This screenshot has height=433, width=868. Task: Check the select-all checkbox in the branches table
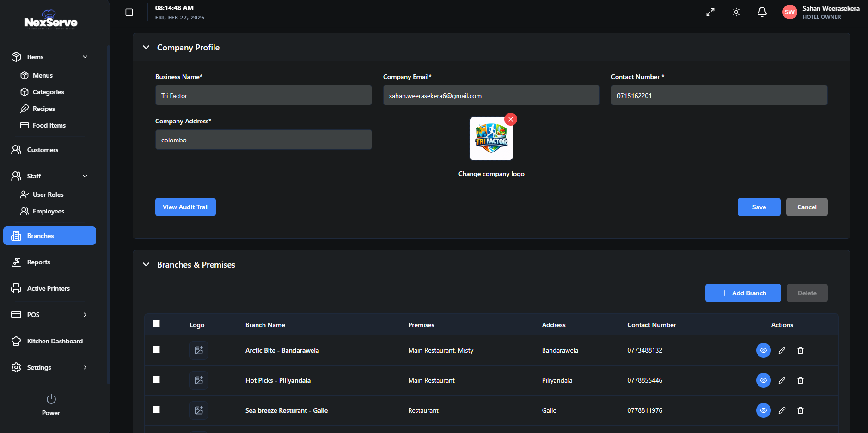[156, 324]
